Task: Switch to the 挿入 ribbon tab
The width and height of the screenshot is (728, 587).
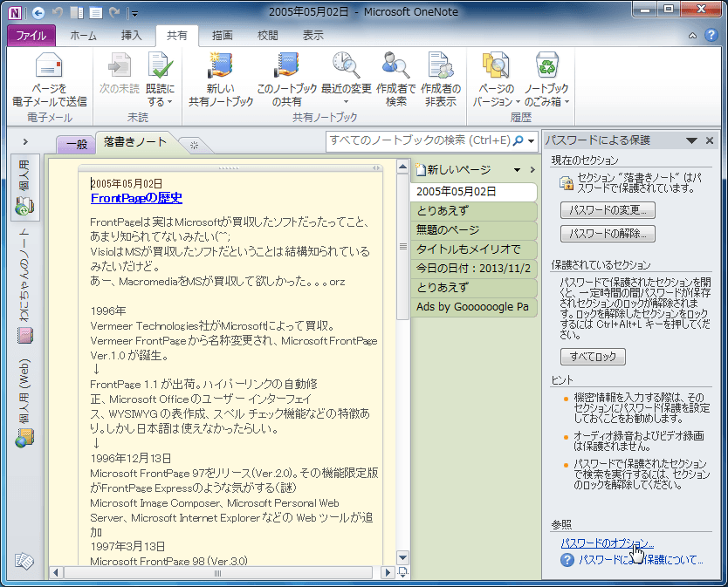Action: pos(132,36)
